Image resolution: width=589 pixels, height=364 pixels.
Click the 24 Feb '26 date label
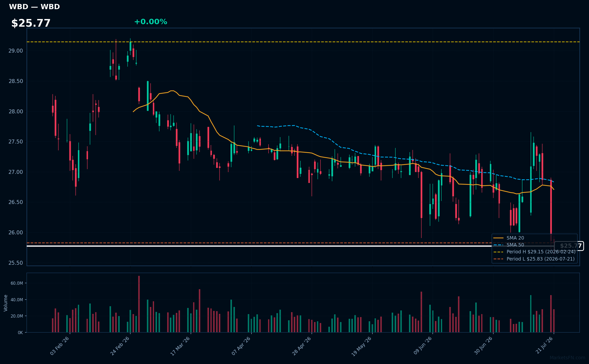[x=120, y=346]
